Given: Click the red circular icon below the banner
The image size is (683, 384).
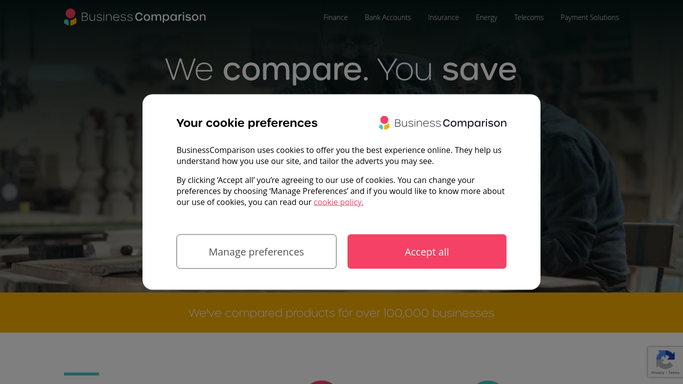Looking at the screenshot, I should click(x=321, y=382).
